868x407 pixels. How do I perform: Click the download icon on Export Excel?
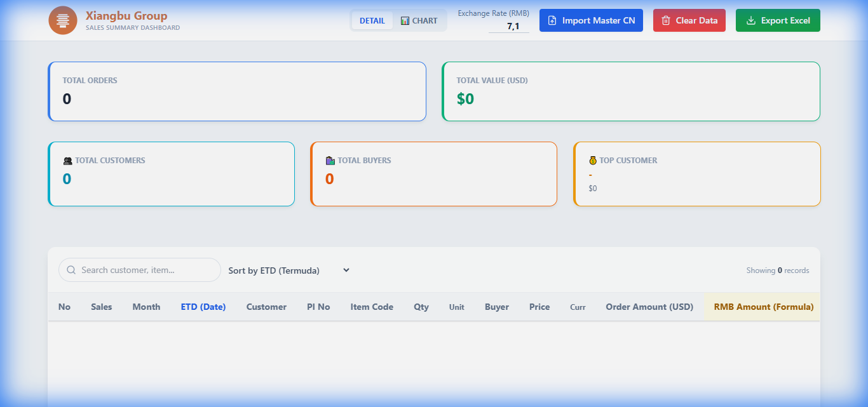tap(752, 20)
